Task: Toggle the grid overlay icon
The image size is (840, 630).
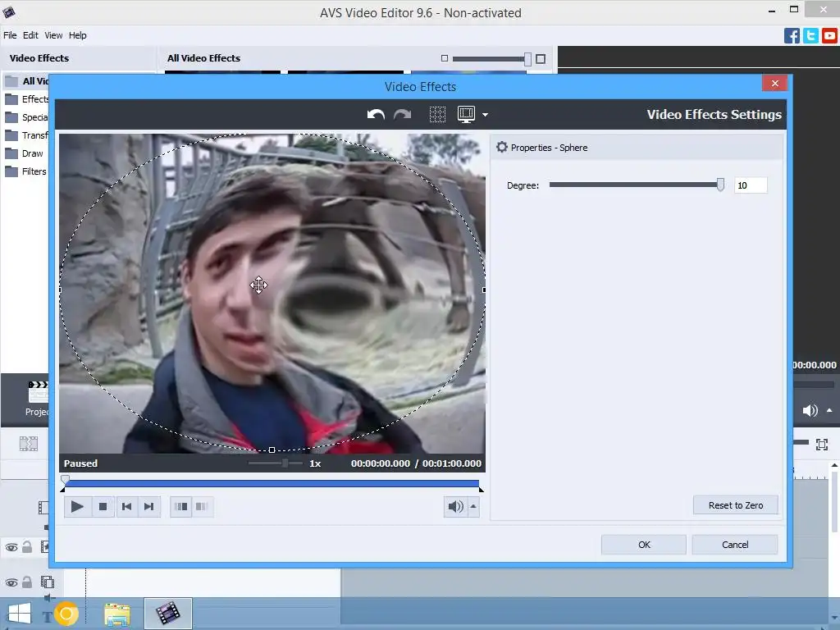Action: point(437,115)
